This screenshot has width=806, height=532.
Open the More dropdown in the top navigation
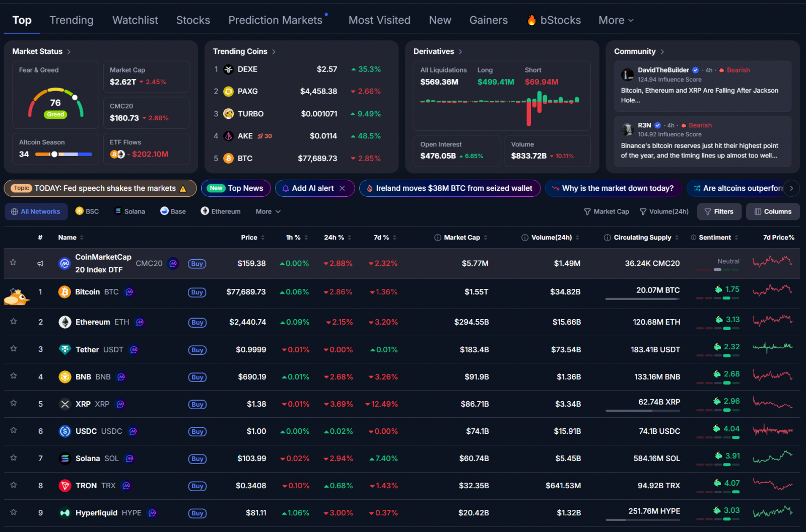616,20
